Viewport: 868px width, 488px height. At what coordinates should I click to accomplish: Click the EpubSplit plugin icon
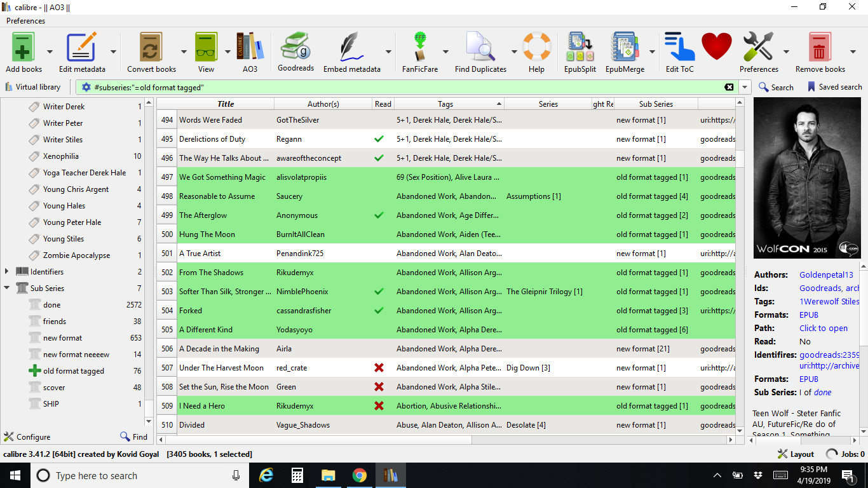580,48
